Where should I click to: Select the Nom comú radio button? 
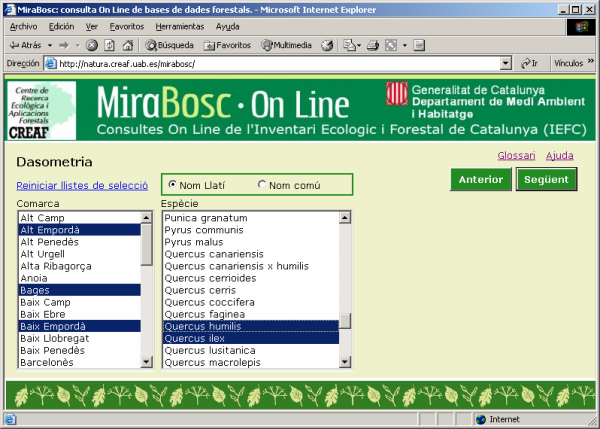click(262, 184)
